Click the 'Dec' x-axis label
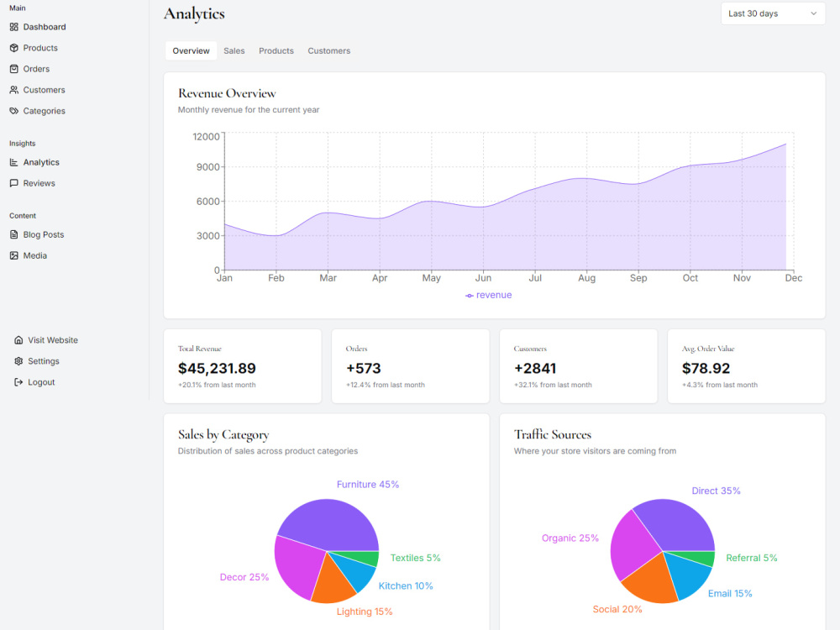The width and height of the screenshot is (840, 630). (x=794, y=278)
